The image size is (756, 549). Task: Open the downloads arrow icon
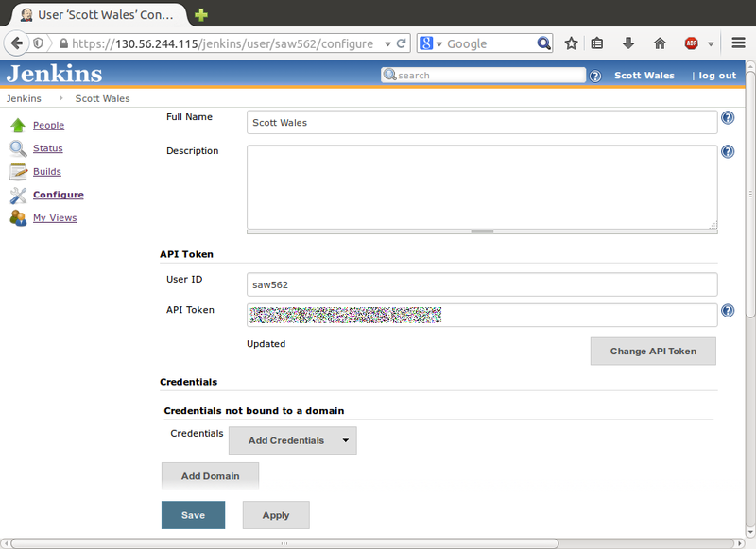click(627, 43)
